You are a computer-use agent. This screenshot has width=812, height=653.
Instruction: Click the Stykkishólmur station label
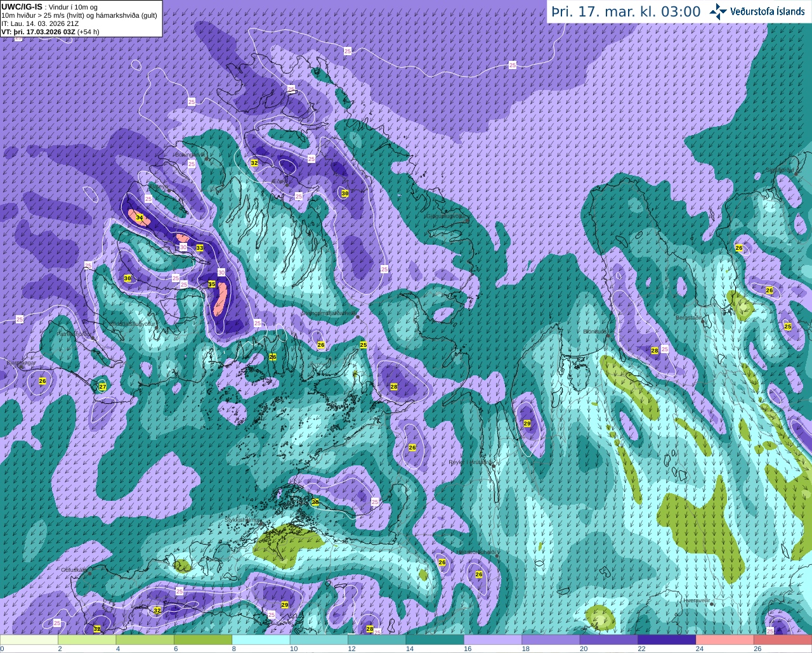click(x=243, y=519)
